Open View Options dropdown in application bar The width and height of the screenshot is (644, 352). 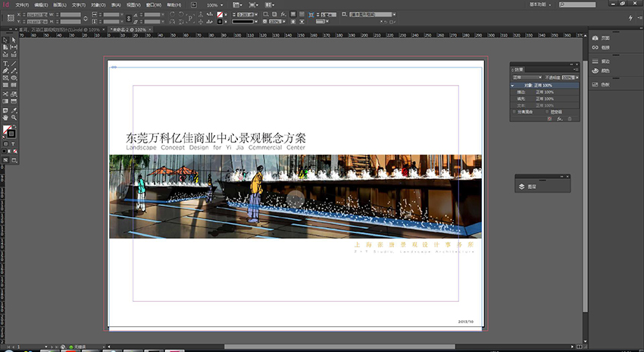237,5
